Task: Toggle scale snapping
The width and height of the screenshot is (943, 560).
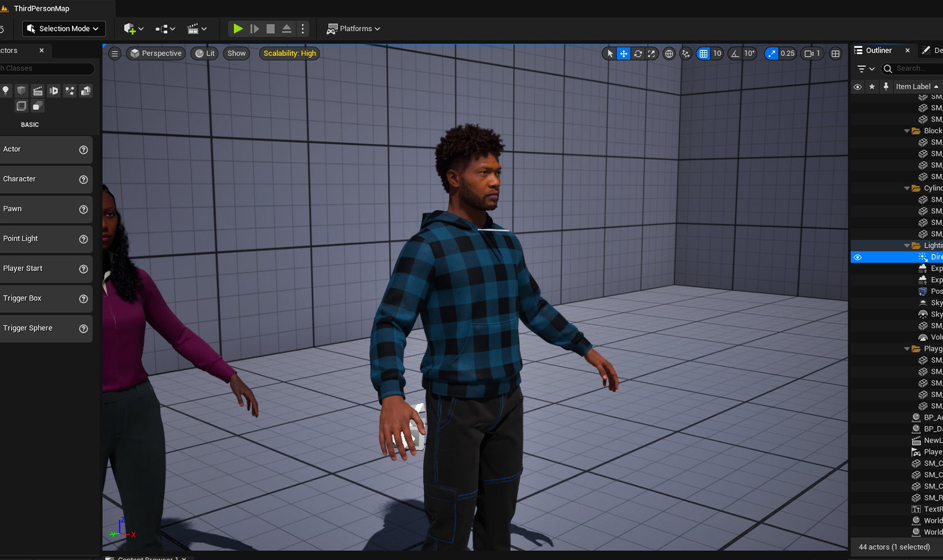Action: click(771, 53)
